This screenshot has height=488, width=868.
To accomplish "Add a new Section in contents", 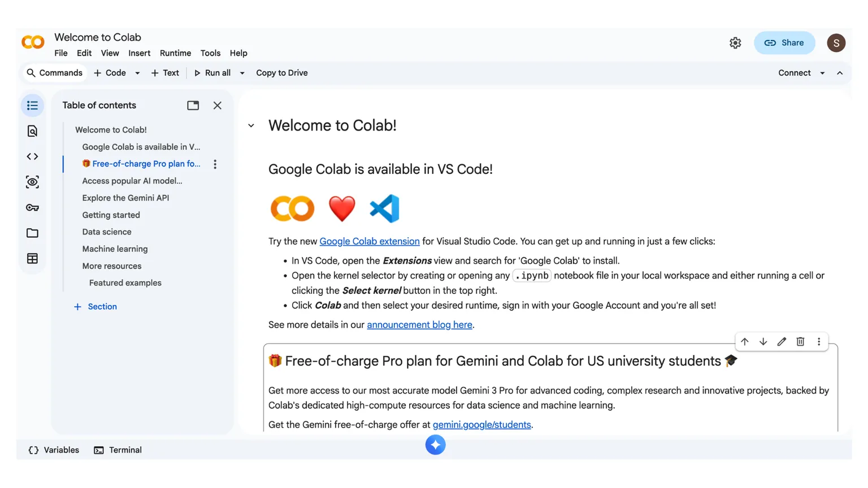I will coord(95,307).
